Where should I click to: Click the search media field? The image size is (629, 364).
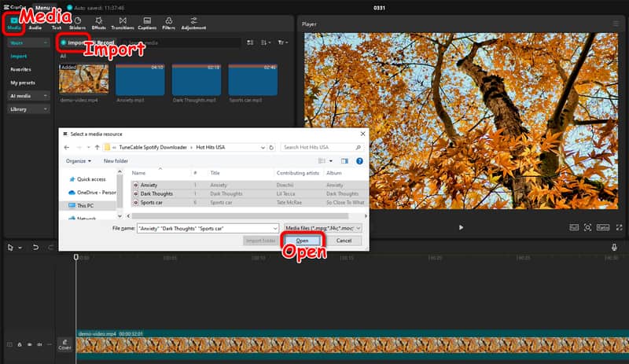point(181,42)
